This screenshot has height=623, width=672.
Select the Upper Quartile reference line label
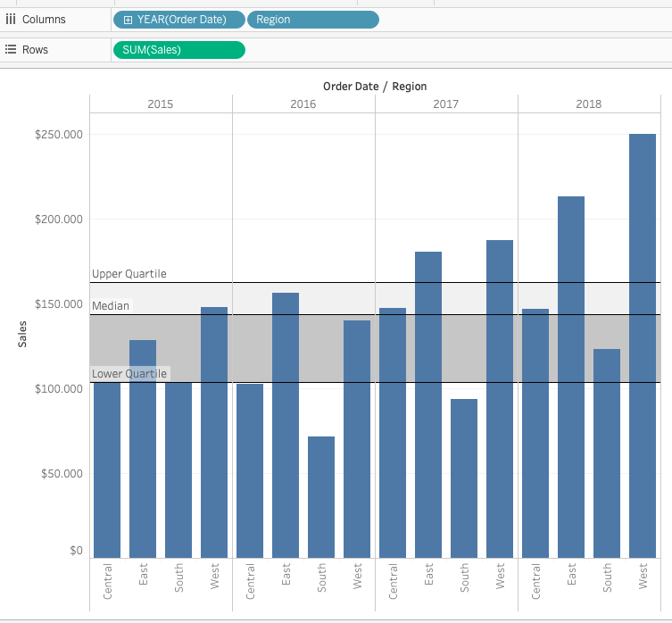(x=129, y=273)
